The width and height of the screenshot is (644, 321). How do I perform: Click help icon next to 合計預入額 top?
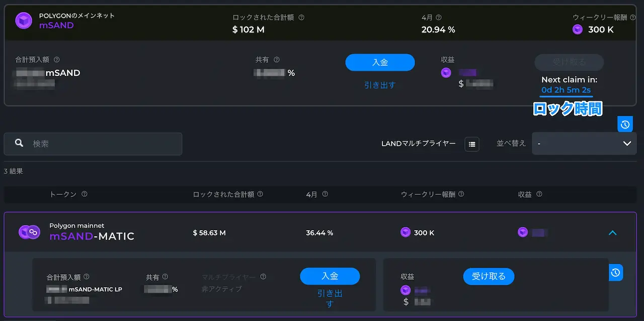pyautogui.click(x=56, y=59)
